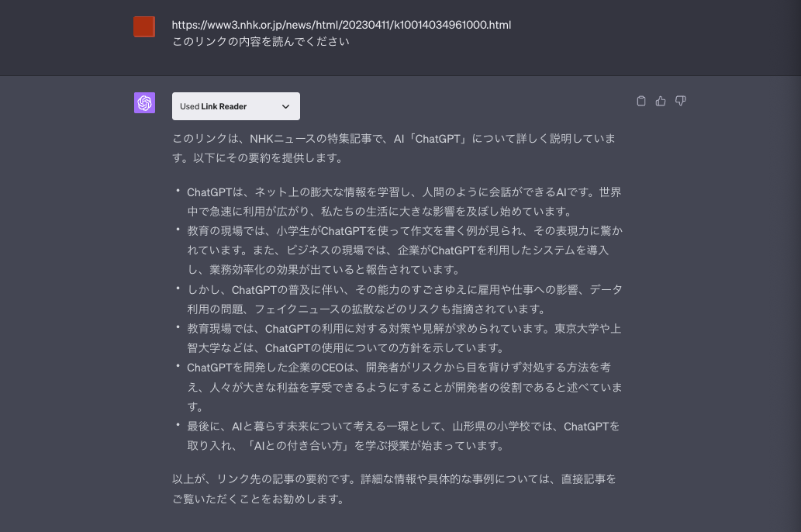Click the bullet referencing 東京大学 and 上智大学
The image size is (801, 532).
tap(403, 338)
